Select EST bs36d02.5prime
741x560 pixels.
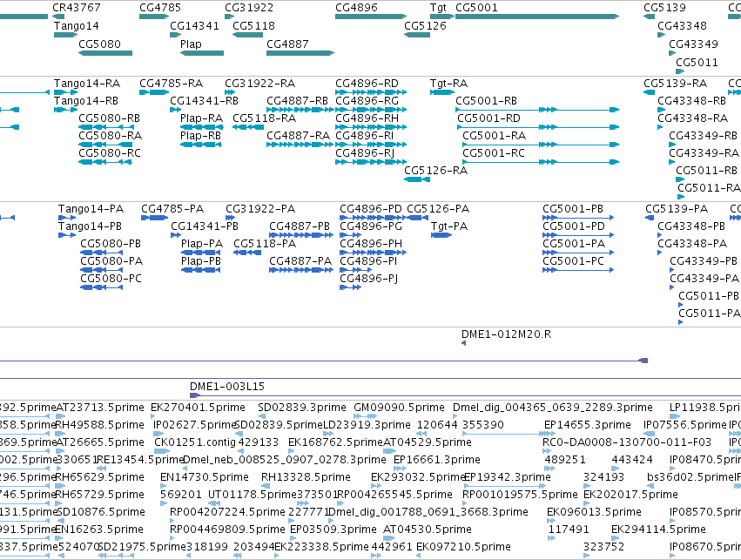(x=689, y=477)
